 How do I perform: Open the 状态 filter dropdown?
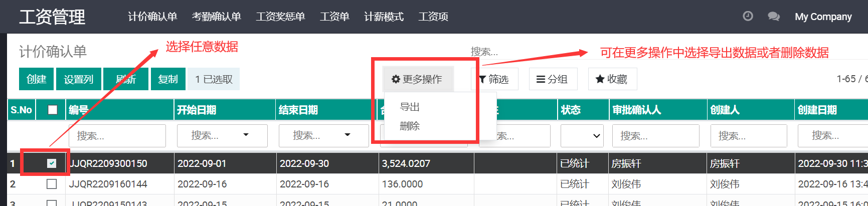(582, 136)
